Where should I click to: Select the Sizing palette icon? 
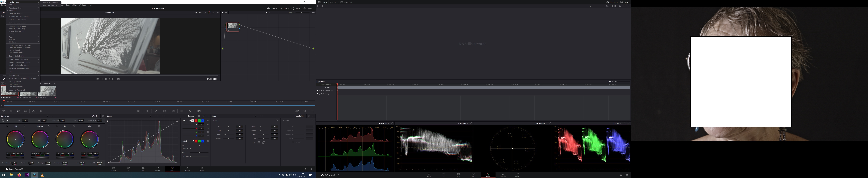click(x=297, y=111)
